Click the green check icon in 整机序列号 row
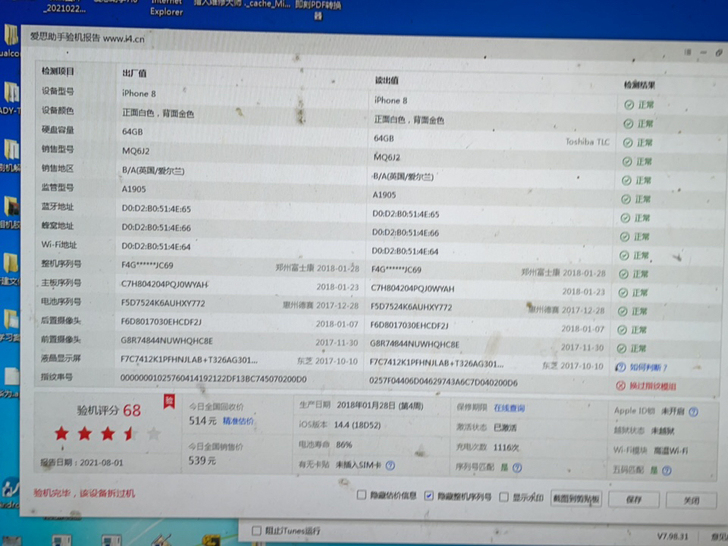The width and height of the screenshot is (728, 546). [624, 274]
